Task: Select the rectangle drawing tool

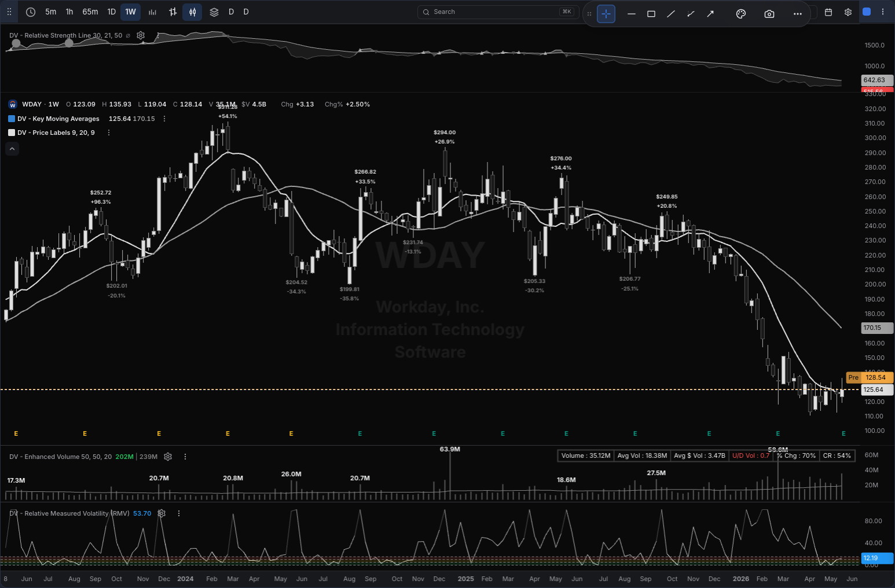Action: click(x=651, y=14)
